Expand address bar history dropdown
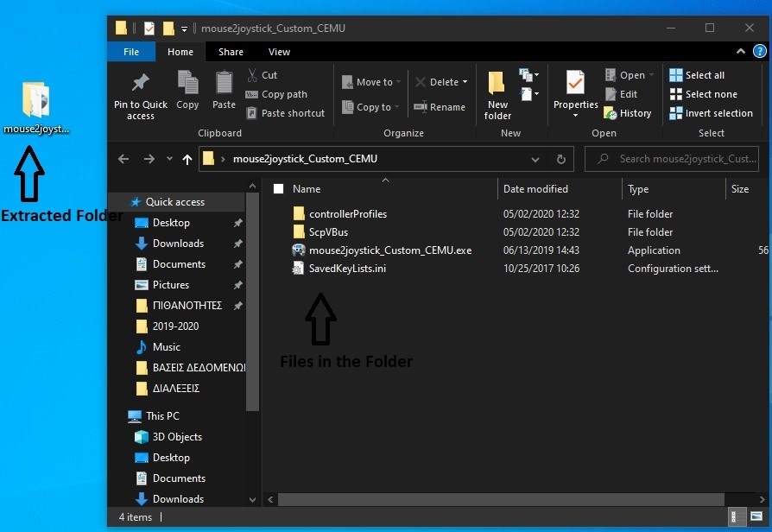This screenshot has height=532, width=772. 535,159
